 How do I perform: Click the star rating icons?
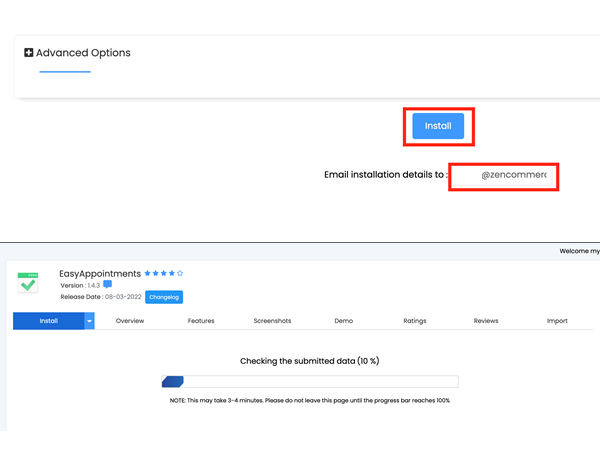(x=164, y=273)
